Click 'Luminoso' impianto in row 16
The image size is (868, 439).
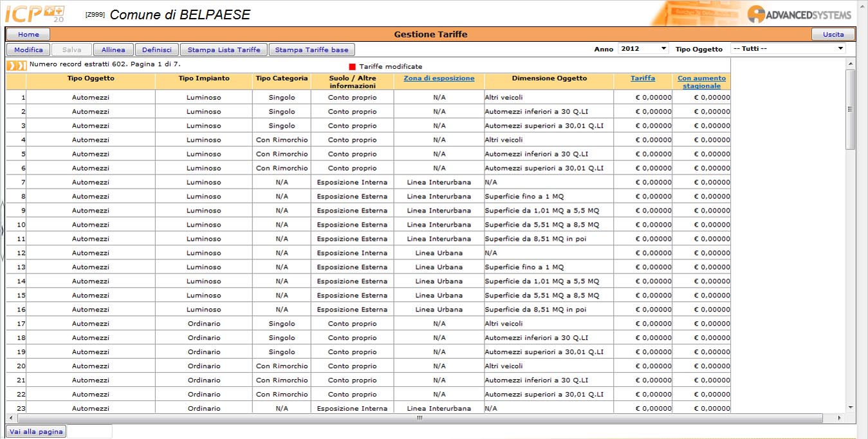click(x=203, y=310)
